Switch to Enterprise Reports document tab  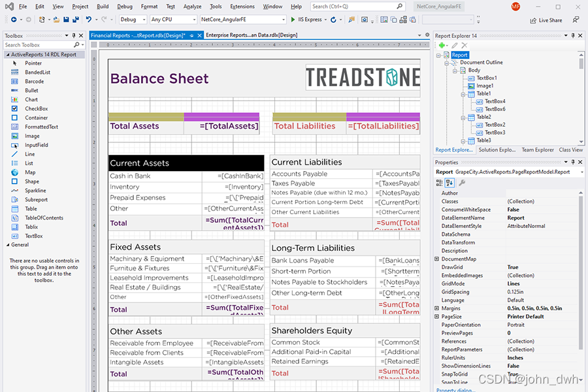(252, 35)
